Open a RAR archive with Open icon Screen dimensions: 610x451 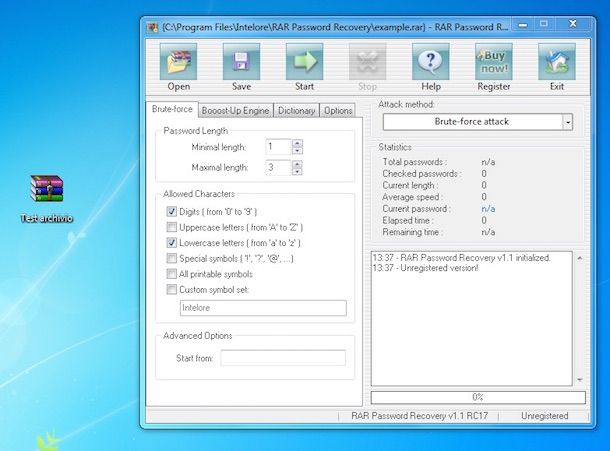(x=178, y=62)
